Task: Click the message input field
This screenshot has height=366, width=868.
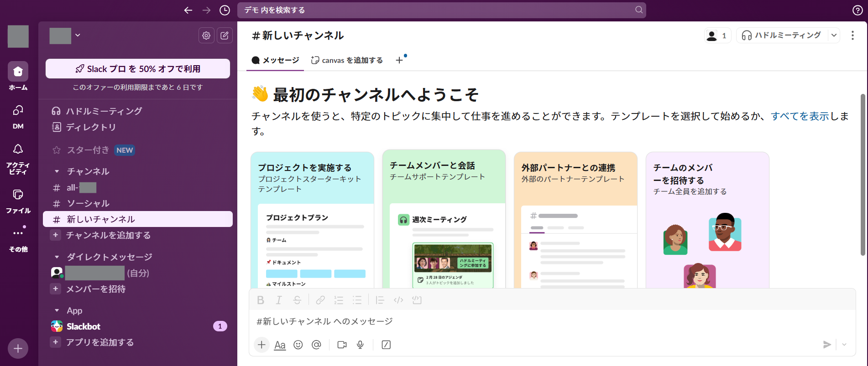Action: click(x=552, y=321)
